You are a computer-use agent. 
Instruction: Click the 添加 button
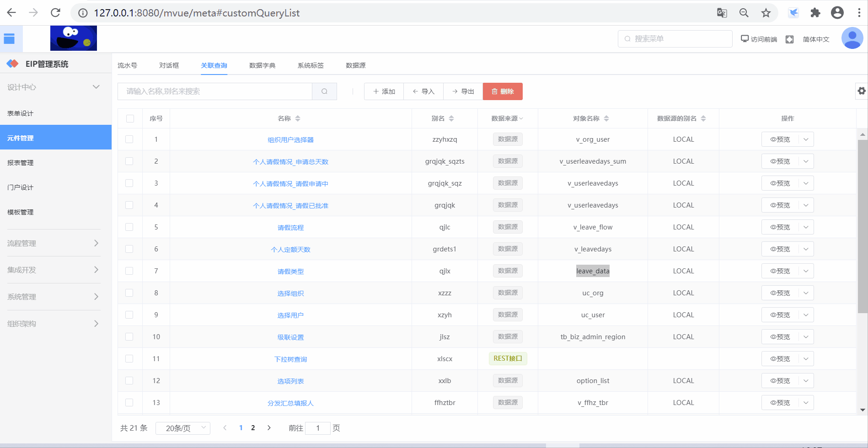[384, 91]
